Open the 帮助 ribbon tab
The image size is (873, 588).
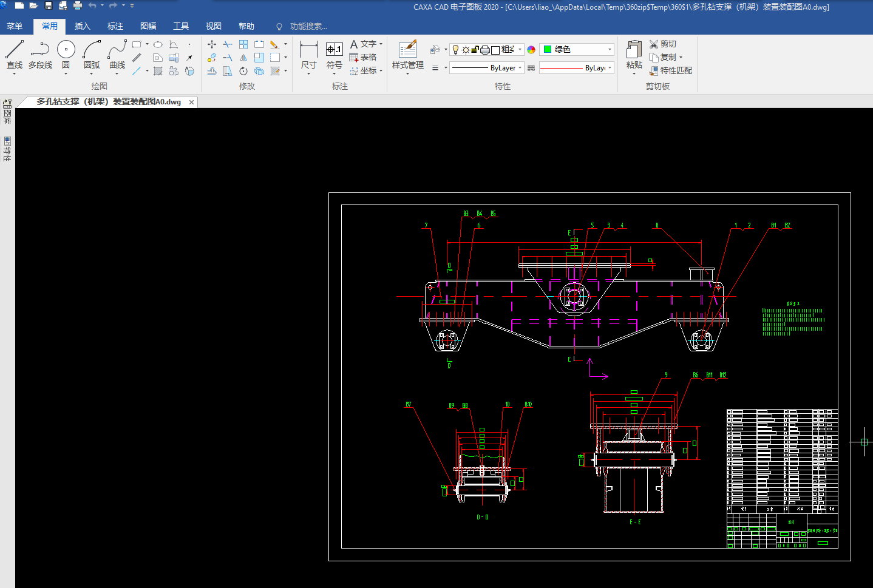click(246, 26)
